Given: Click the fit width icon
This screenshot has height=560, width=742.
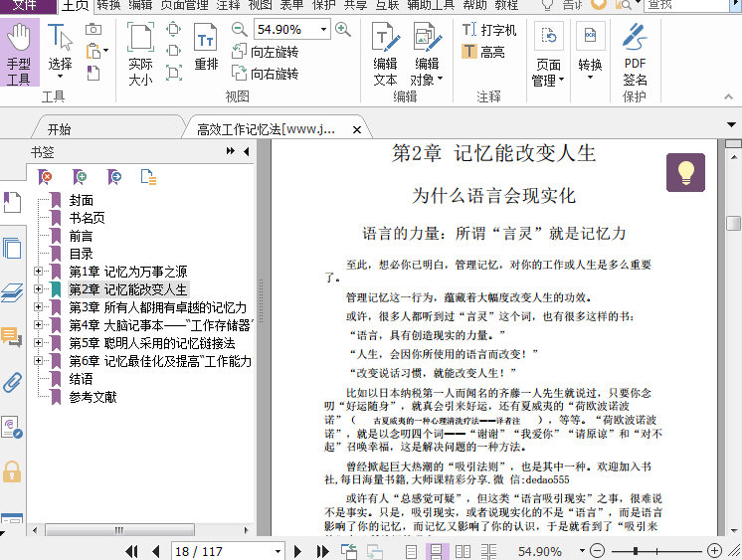Looking at the screenshot, I should click(174, 50).
